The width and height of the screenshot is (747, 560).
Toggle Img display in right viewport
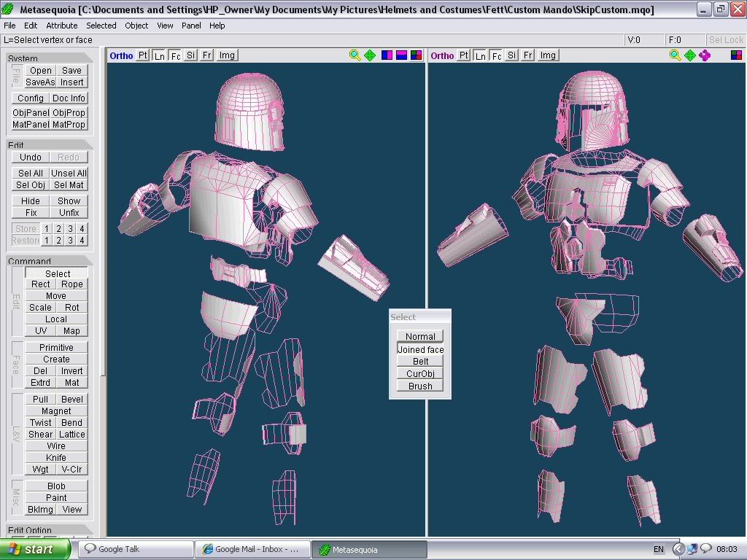coord(548,55)
